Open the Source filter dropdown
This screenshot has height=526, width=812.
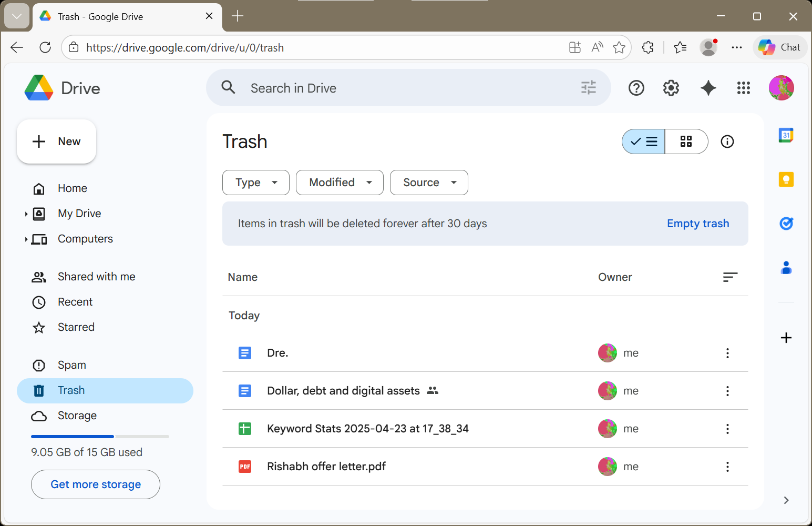(429, 183)
